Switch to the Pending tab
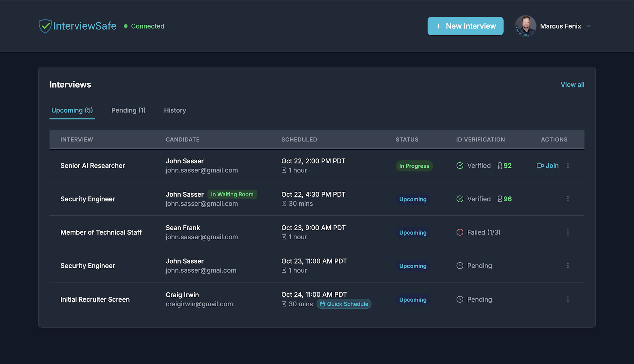Image resolution: width=634 pixels, height=364 pixels. point(128,110)
